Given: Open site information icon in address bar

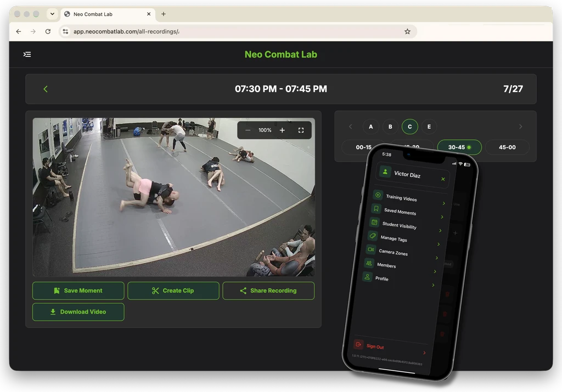Looking at the screenshot, I should 66,31.
